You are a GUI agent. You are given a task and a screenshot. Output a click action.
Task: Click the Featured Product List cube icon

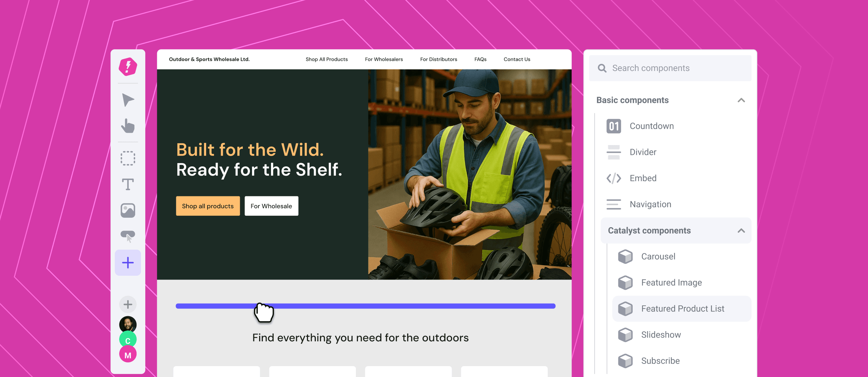(x=625, y=309)
